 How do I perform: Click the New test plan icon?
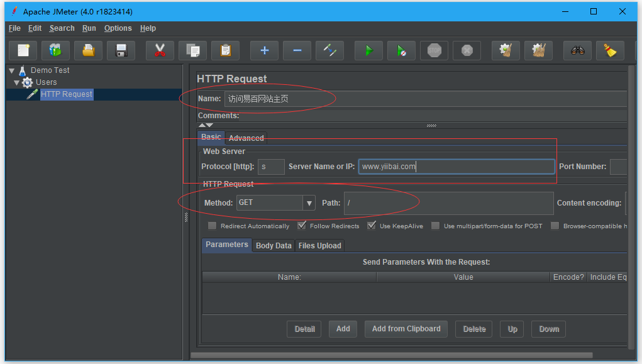23,50
